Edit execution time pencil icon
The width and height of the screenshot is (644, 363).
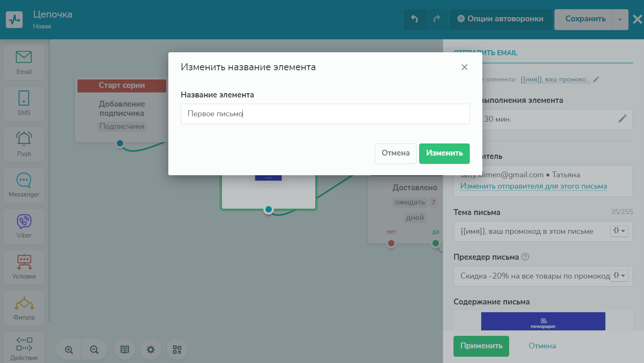click(x=622, y=119)
